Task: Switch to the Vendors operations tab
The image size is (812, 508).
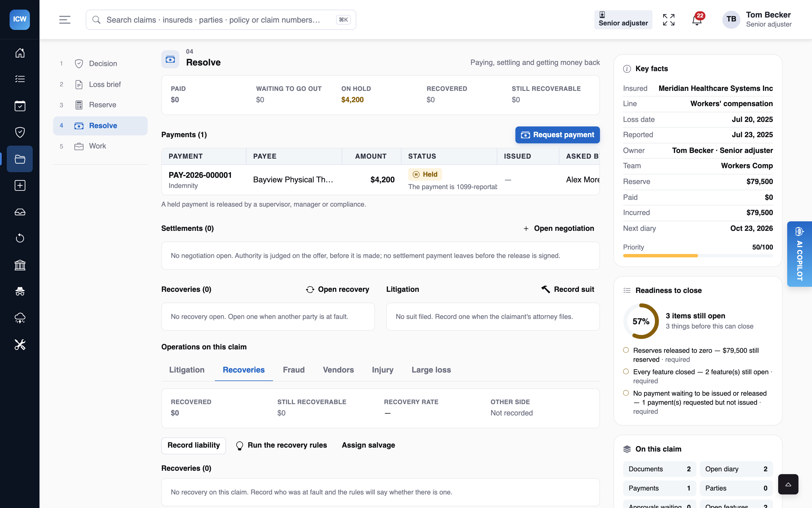Action: click(338, 370)
